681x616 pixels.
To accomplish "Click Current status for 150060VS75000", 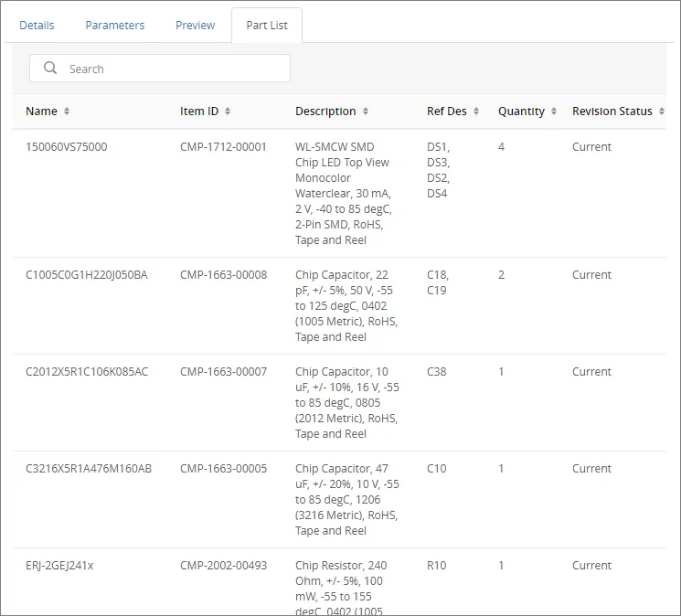I will (591, 147).
